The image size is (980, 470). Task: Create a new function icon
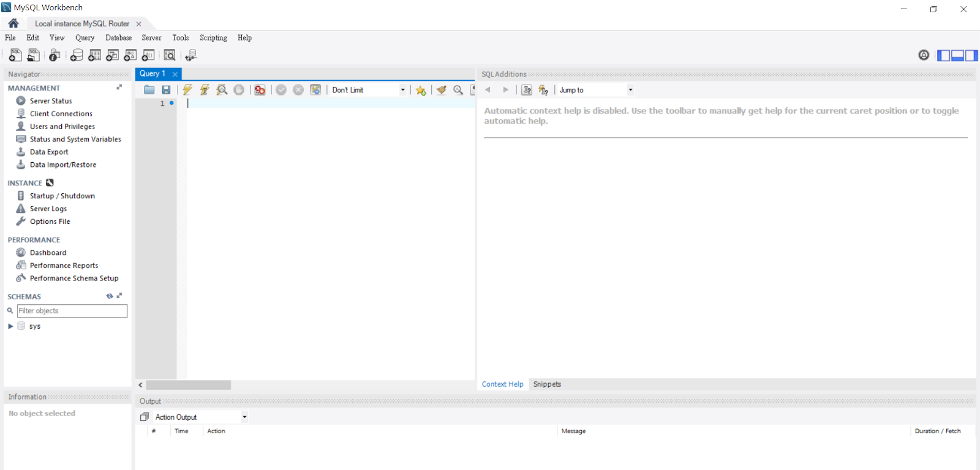pyautogui.click(x=148, y=55)
